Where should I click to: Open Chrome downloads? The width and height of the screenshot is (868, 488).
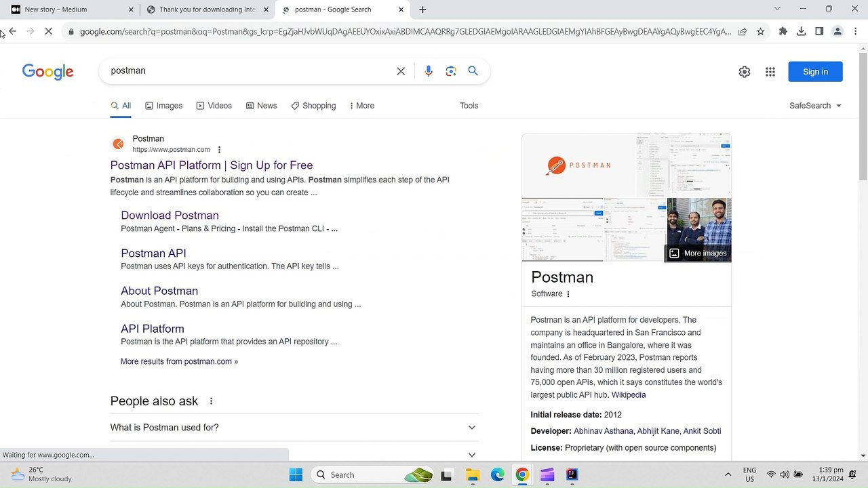[802, 31]
